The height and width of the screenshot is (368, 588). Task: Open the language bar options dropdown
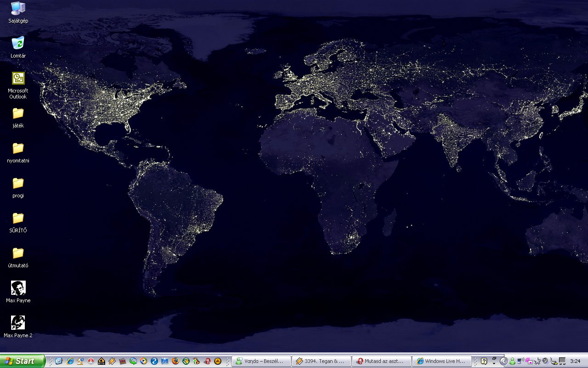point(494,363)
